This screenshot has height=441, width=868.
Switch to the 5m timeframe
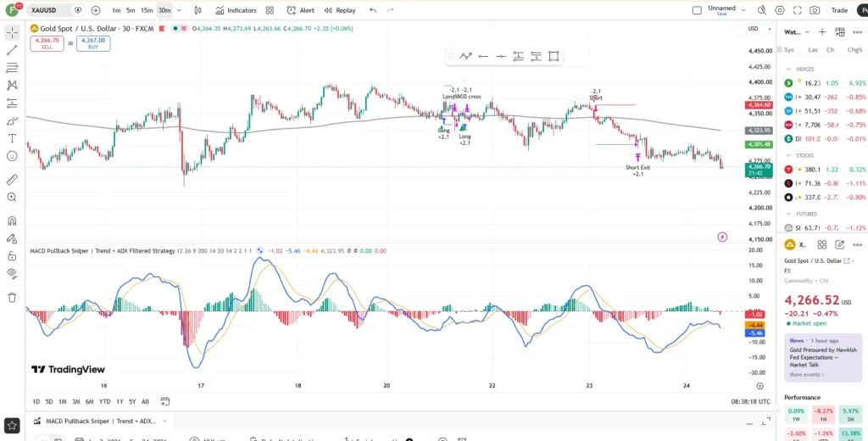coord(131,10)
